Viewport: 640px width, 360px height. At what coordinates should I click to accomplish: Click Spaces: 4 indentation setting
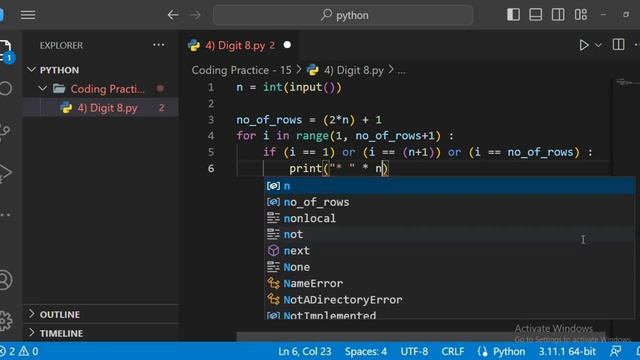[x=366, y=351]
